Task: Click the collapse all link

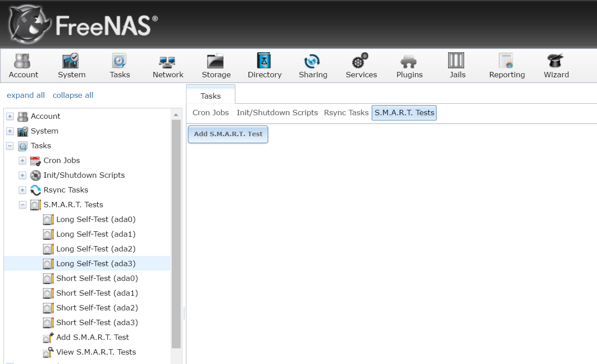Action: click(x=73, y=95)
